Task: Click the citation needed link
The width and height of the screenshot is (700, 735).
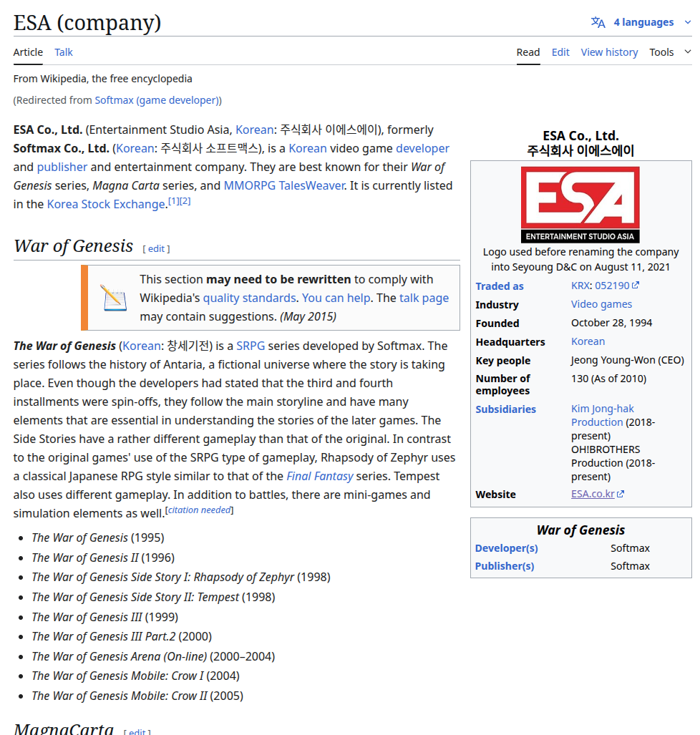Action: pos(199,510)
